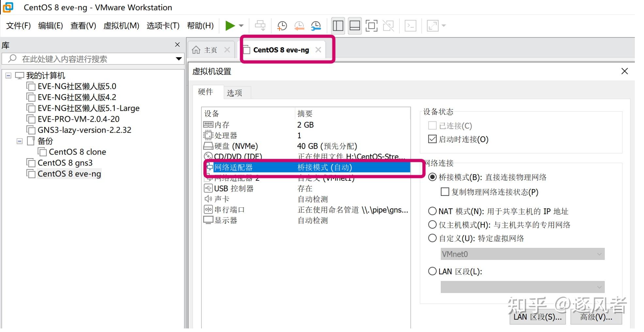The height and width of the screenshot is (332, 644).
Task: Open the VMnet0 custom network dropdown
Action: tap(600, 254)
